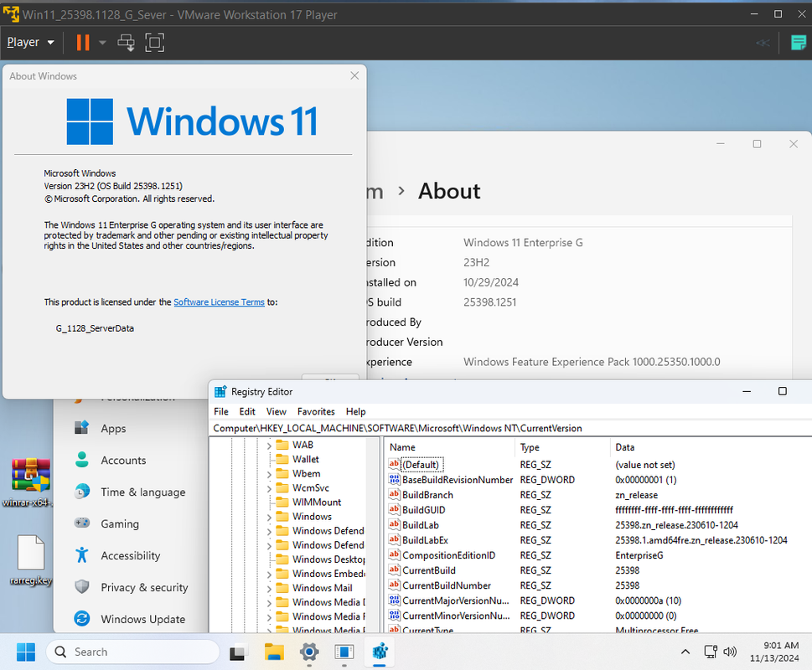Open Software License Terms link
This screenshot has width=812, height=670.
click(x=219, y=302)
